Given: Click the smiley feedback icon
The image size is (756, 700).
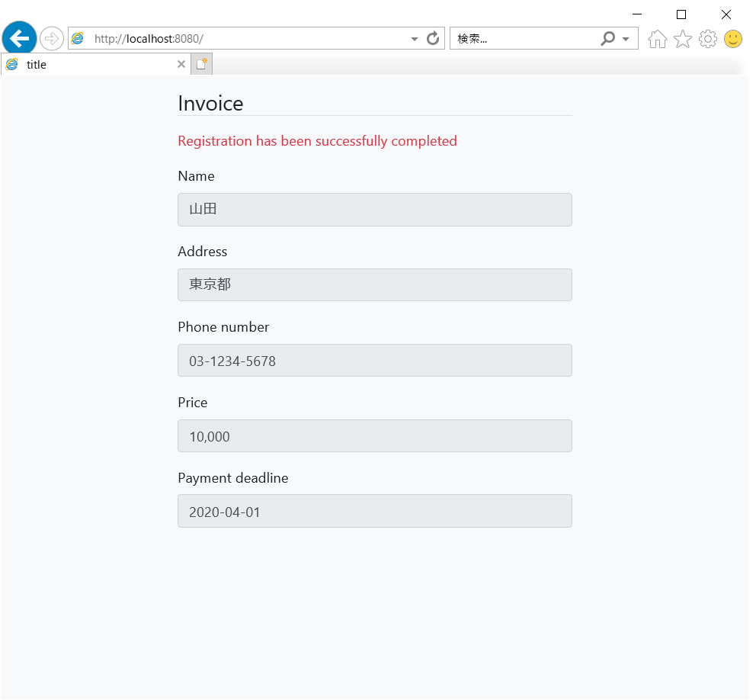Looking at the screenshot, I should click(x=732, y=39).
